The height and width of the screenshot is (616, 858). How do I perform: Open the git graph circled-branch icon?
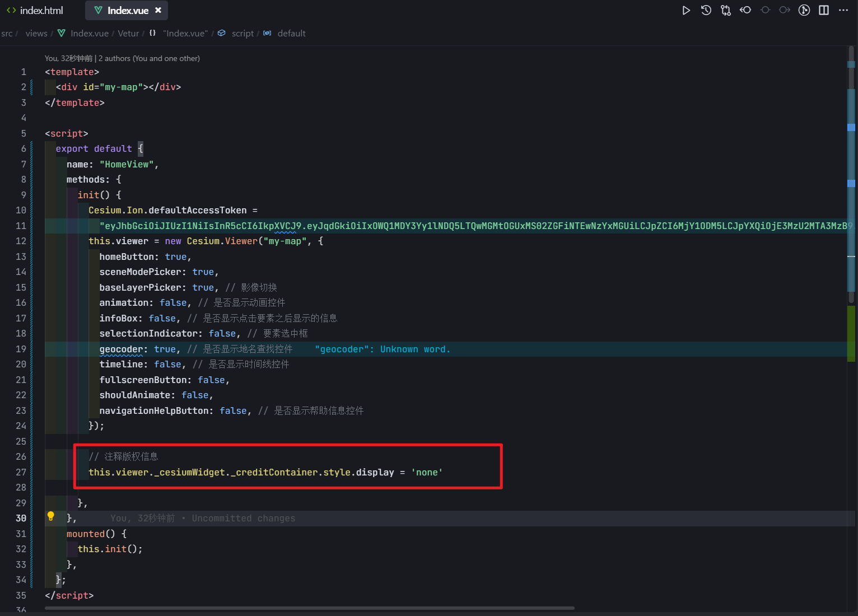[x=804, y=10]
